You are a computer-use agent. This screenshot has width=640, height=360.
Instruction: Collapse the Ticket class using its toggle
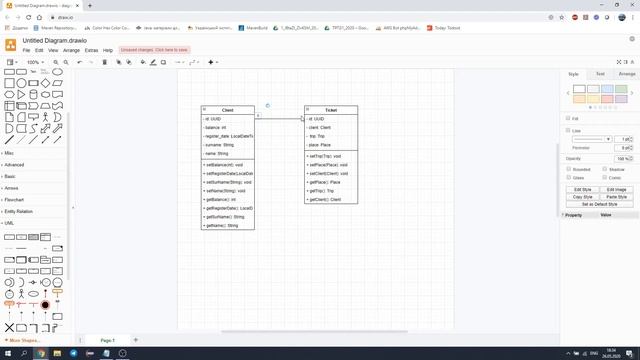point(308,109)
